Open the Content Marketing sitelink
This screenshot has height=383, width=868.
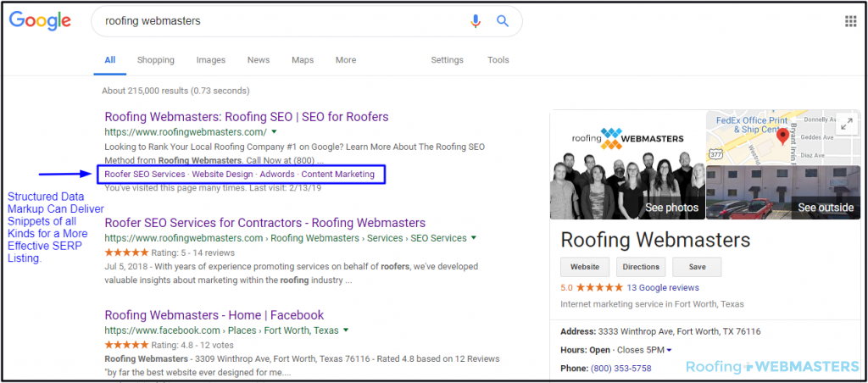click(337, 174)
